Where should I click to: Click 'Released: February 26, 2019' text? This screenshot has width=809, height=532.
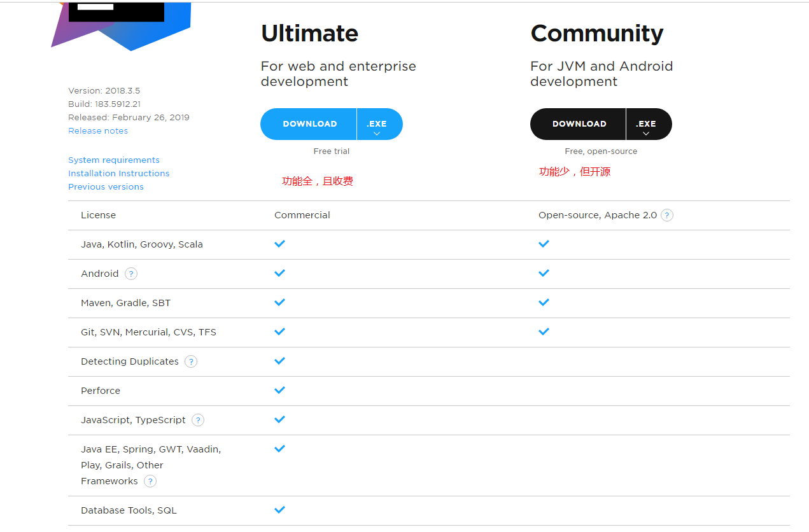[129, 117]
